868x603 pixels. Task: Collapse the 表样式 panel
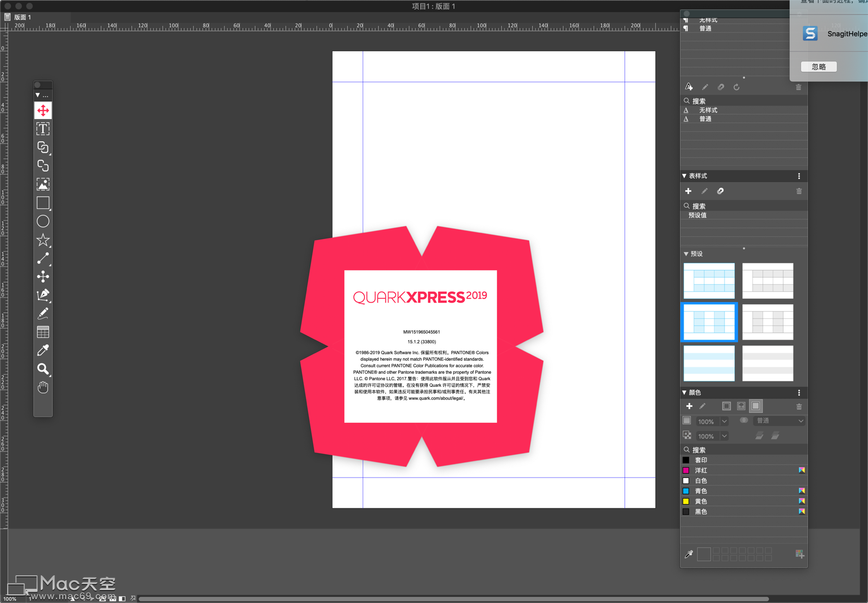coord(684,176)
